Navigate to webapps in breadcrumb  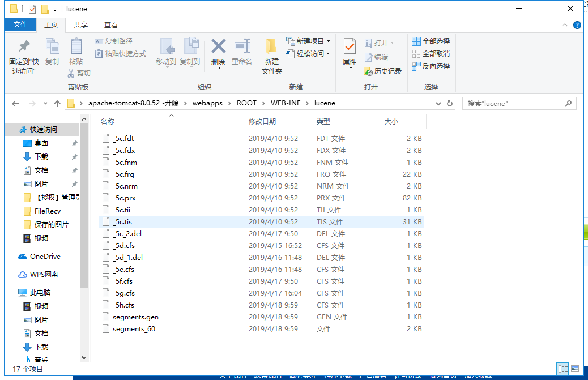coord(207,103)
